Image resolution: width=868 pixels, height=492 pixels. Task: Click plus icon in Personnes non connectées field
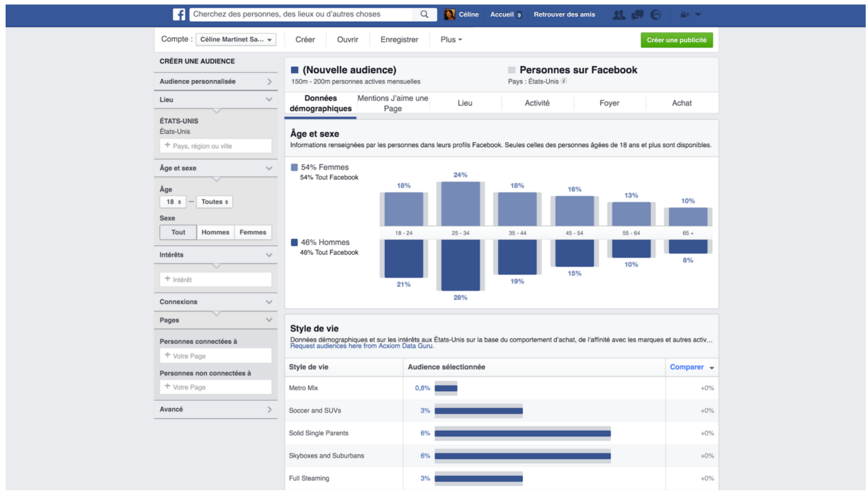point(167,386)
